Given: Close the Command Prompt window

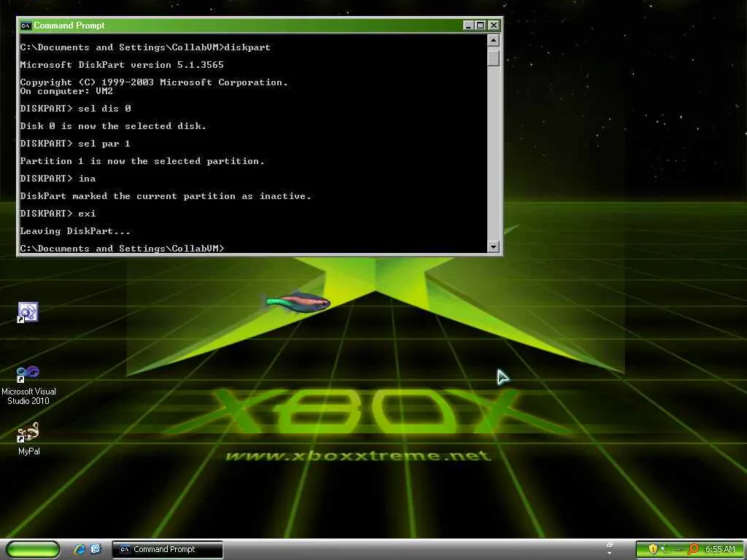Looking at the screenshot, I should pos(494,26).
